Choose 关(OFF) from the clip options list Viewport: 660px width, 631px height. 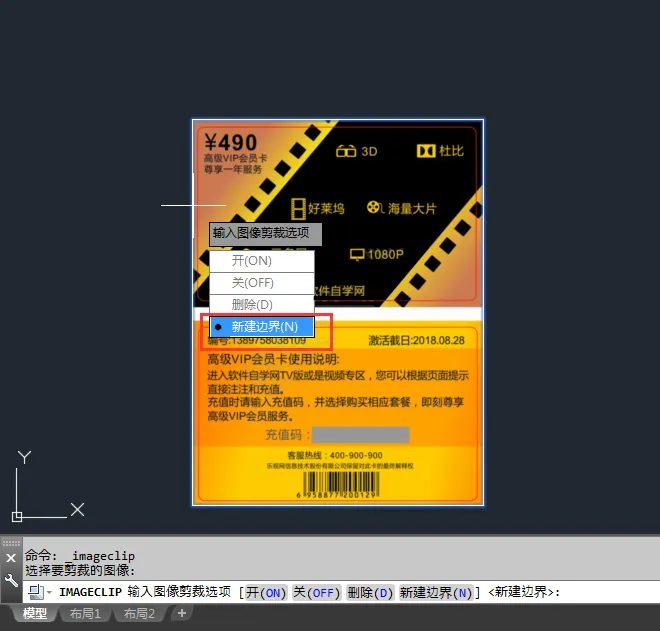[261, 283]
